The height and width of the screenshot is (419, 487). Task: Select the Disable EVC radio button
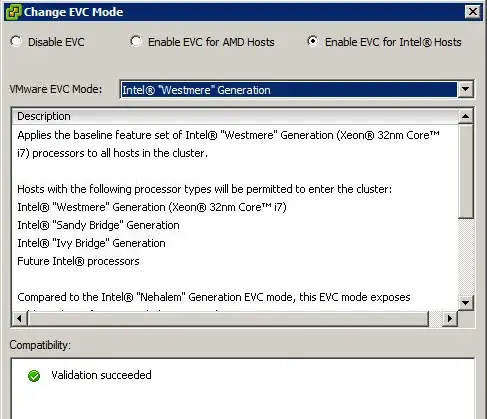16,41
